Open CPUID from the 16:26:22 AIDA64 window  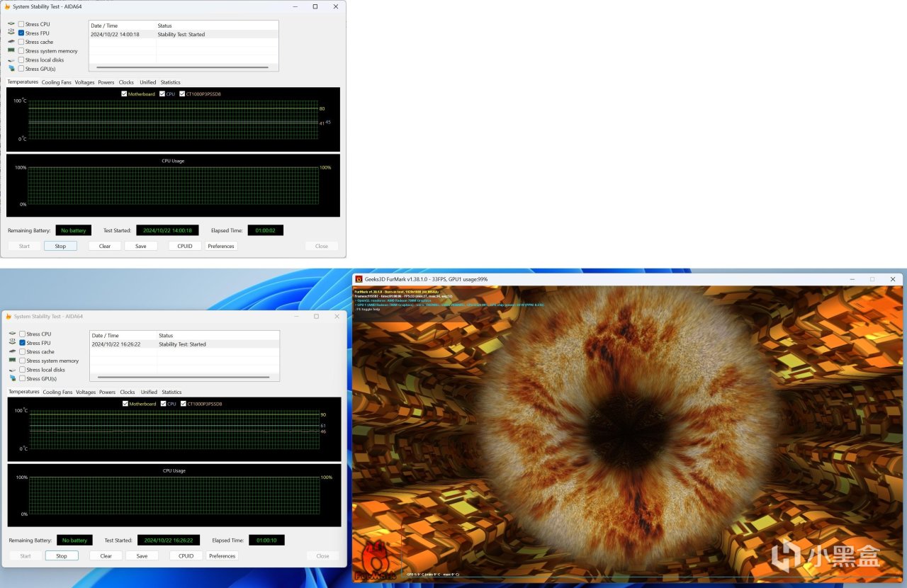[186, 556]
